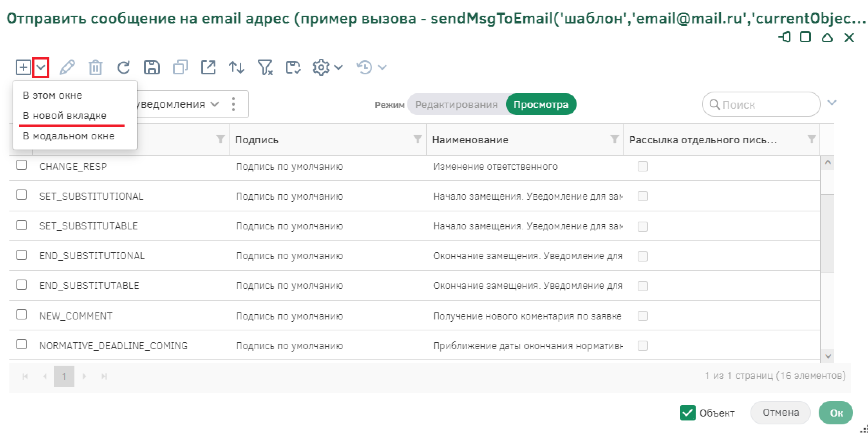Click the Copy record icon
Viewport: 868px width, 433px height.
click(180, 67)
